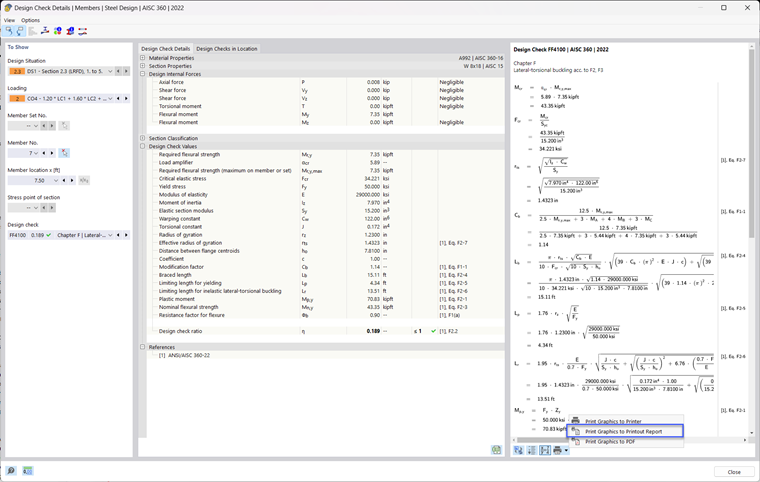760x482 pixels.
Task: Switch to Design Checks in Location tab
Action: pyautogui.click(x=226, y=48)
